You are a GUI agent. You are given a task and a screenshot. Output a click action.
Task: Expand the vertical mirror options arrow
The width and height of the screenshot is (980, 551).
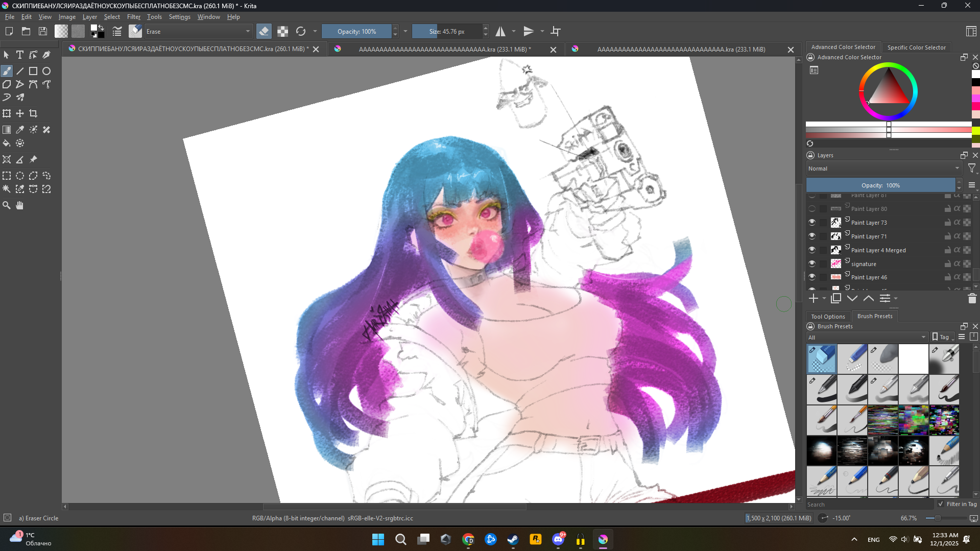coord(542,31)
